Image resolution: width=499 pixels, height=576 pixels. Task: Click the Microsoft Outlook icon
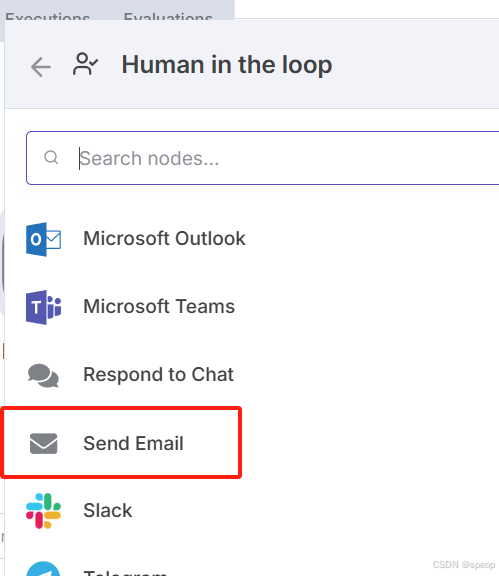tap(43, 239)
